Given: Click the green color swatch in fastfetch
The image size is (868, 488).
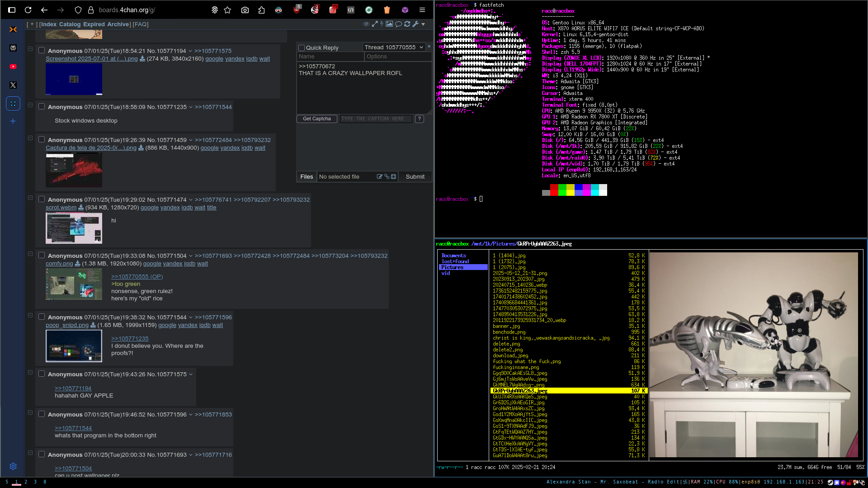Looking at the screenshot, I should [562, 190].
